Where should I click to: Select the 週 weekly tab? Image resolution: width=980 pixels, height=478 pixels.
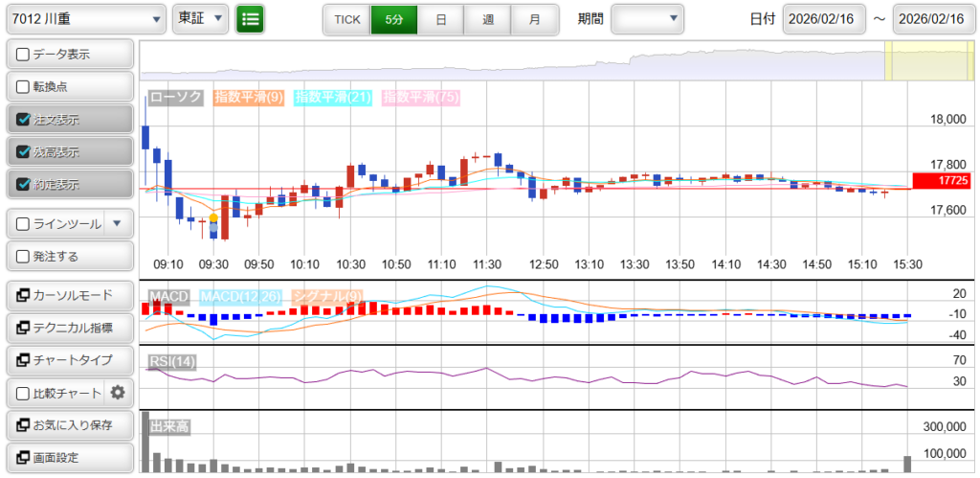(x=488, y=19)
